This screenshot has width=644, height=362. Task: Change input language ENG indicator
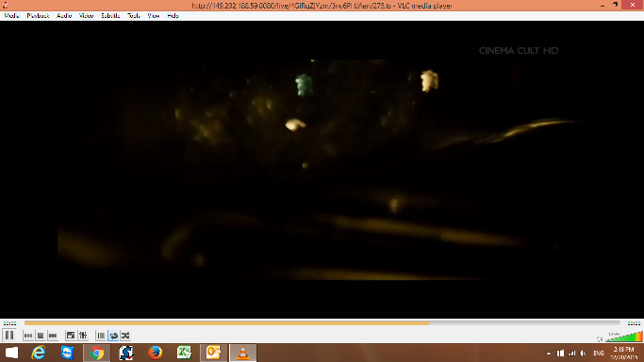click(599, 354)
